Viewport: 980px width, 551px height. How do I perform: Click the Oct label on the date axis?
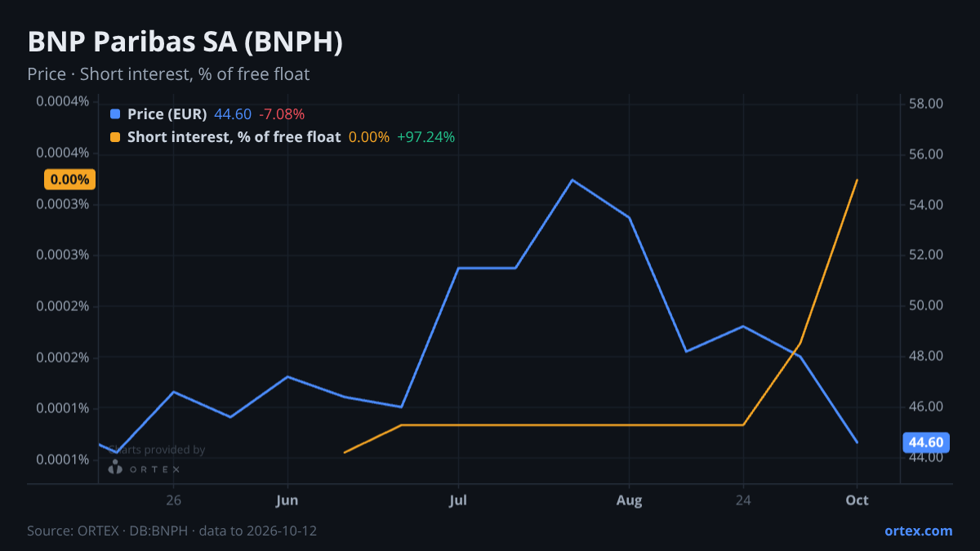click(x=857, y=500)
